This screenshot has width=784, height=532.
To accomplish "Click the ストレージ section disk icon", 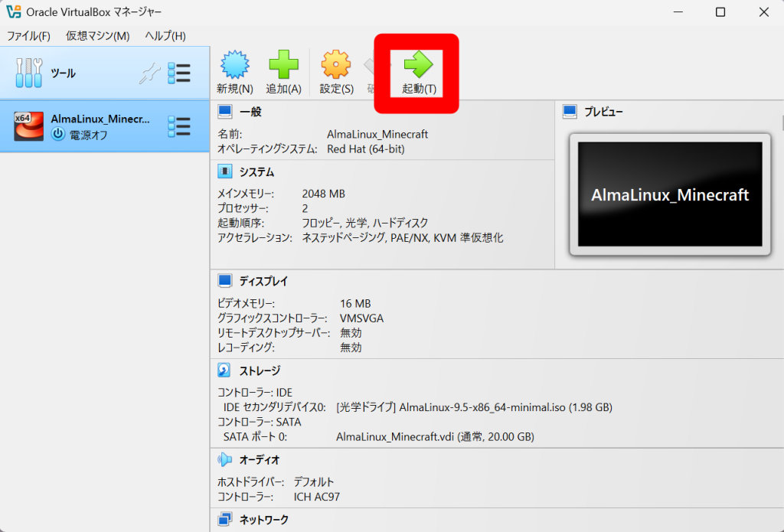I will click(x=224, y=370).
